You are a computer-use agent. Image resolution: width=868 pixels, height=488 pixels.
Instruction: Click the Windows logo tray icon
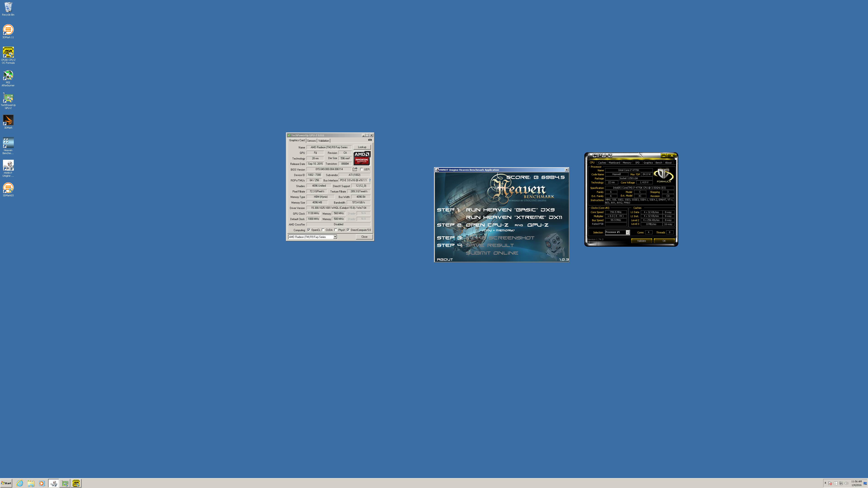pyautogui.click(x=836, y=484)
